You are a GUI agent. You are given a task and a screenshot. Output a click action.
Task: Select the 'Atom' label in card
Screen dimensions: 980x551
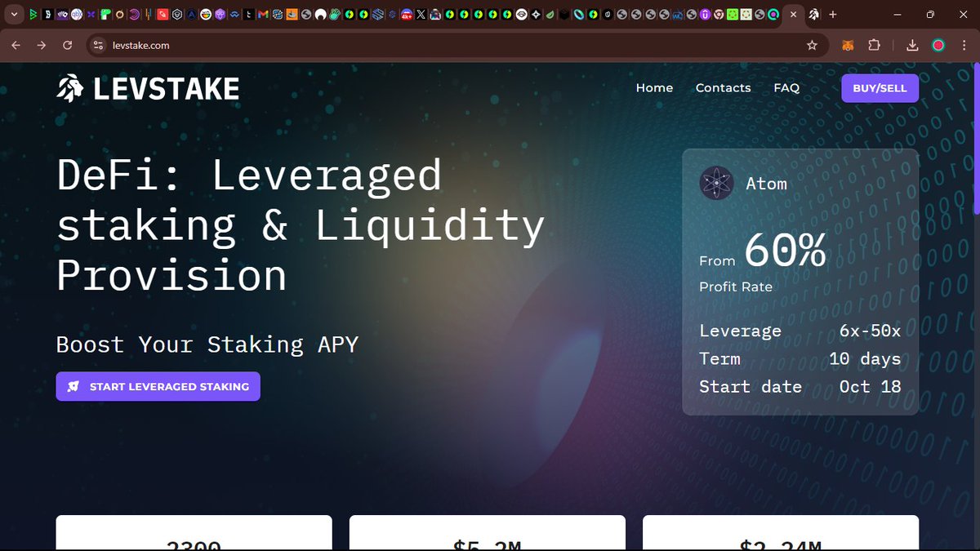(766, 184)
